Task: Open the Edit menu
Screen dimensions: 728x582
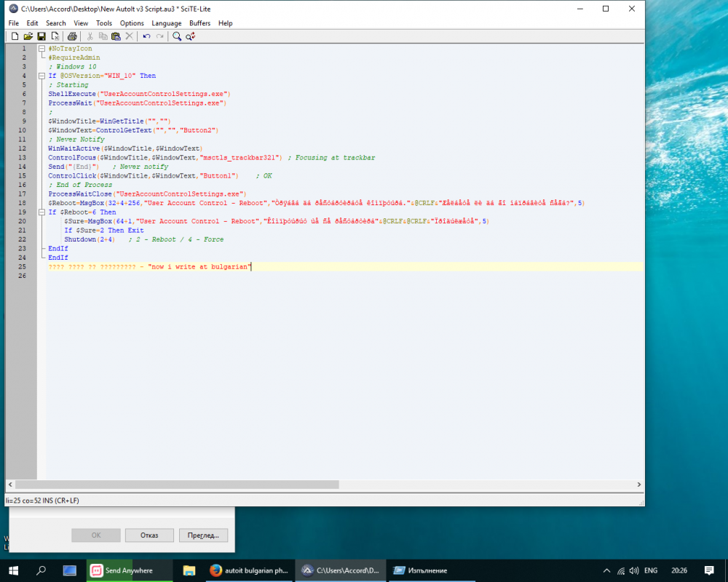Action: (x=32, y=23)
